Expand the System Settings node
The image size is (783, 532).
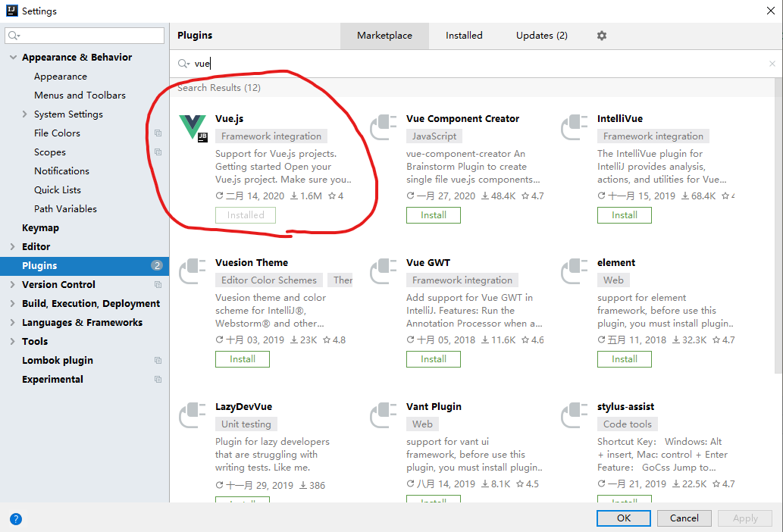24,114
